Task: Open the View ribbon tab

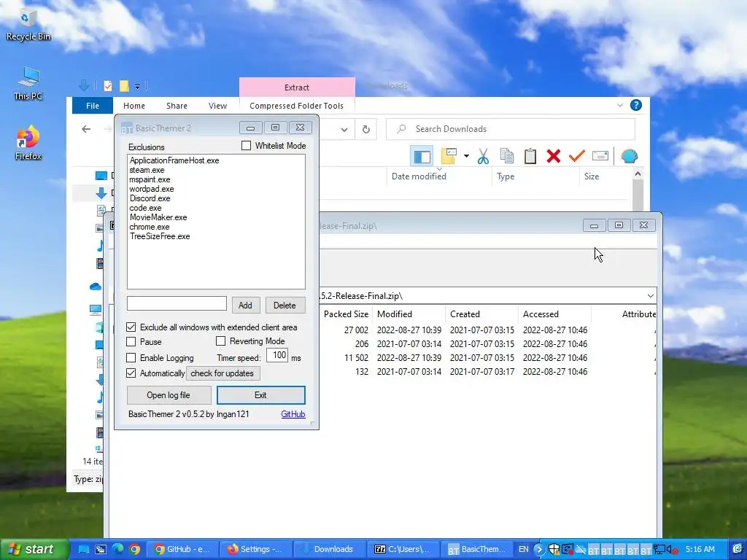Action: point(217,106)
